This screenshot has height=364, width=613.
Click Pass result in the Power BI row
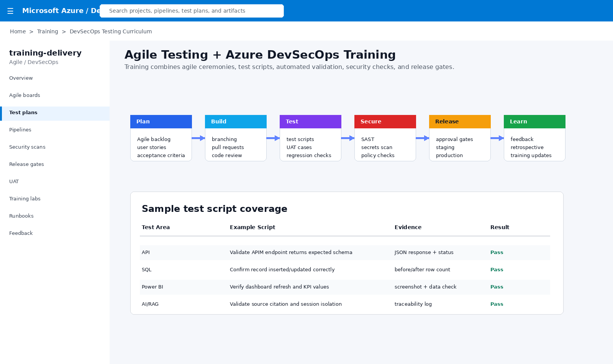click(497, 287)
